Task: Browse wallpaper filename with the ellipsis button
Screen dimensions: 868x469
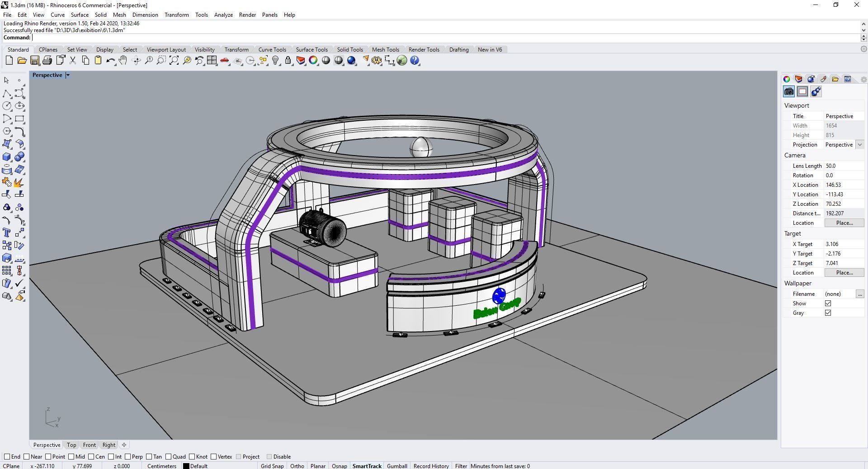Action: pos(860,294)
